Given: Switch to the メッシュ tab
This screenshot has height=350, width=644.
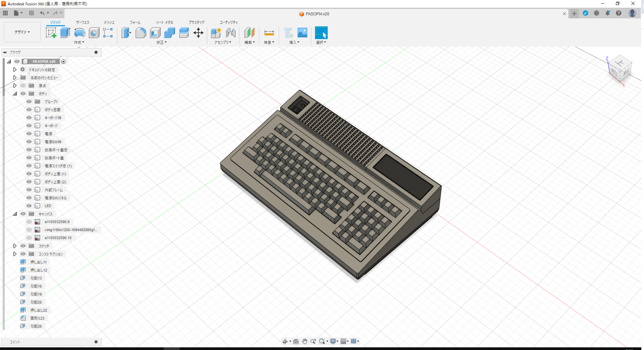Looking at the screenshot, I should coord(109,22).
